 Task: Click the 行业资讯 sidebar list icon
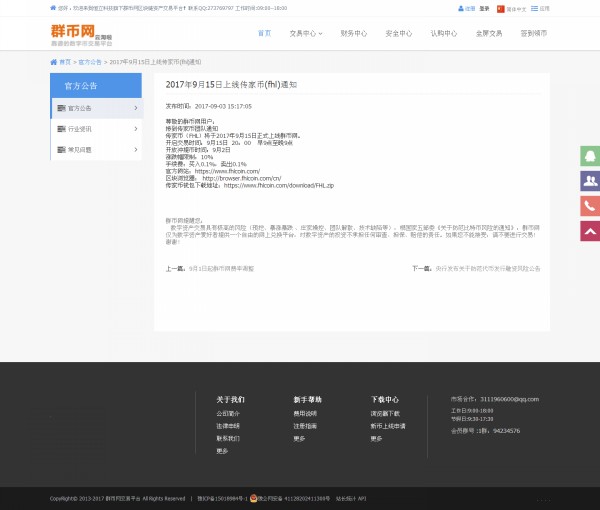[61, 129]
